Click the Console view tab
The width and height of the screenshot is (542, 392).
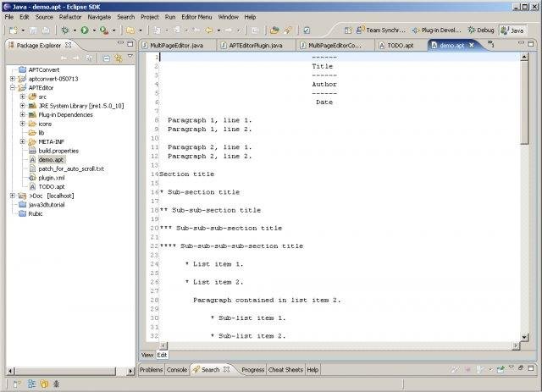coord(177,370)
